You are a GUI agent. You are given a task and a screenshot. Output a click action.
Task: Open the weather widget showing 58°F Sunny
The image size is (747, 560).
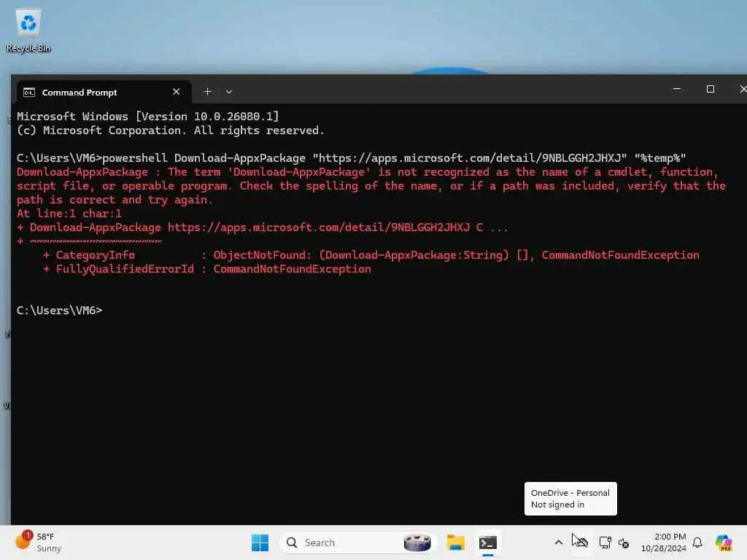click(39, 542)
